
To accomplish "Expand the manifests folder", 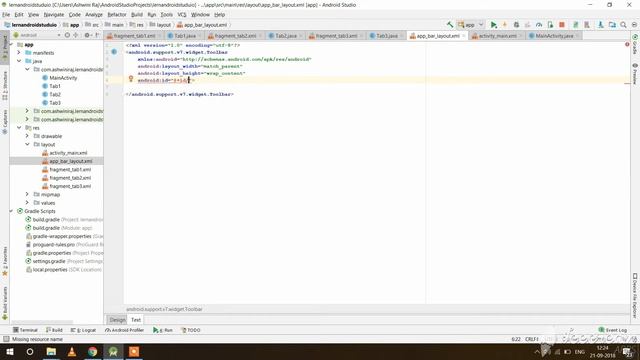I will click(x=19, y=53).
